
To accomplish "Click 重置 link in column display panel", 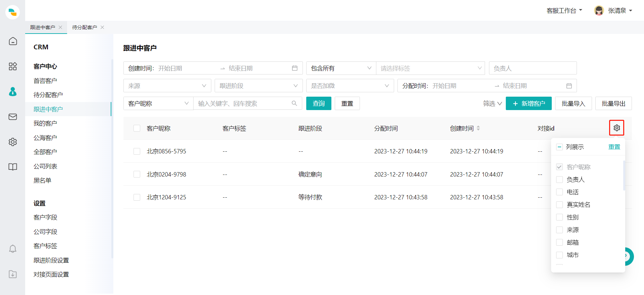I will click(614, 147).
